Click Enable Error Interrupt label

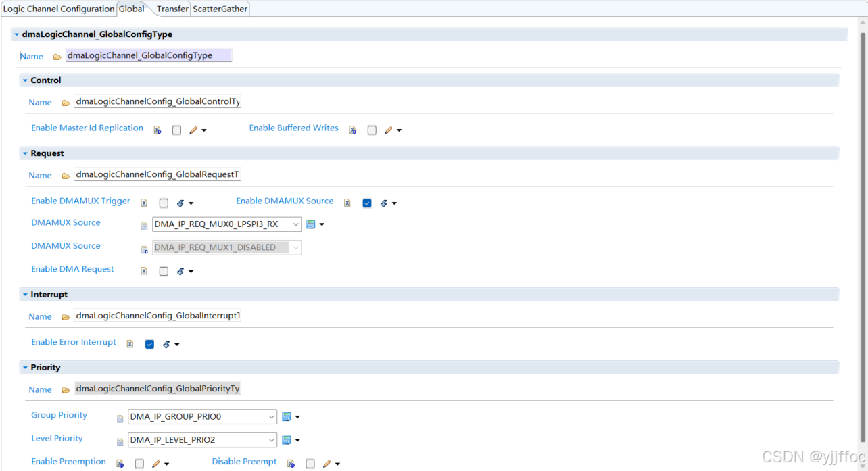tap(74, 343)
